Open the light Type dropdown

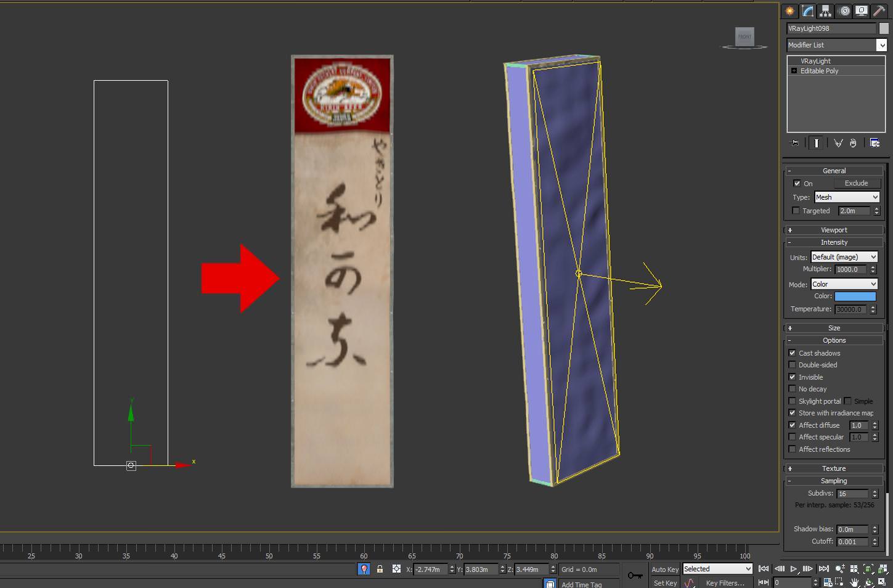[847, 197]
